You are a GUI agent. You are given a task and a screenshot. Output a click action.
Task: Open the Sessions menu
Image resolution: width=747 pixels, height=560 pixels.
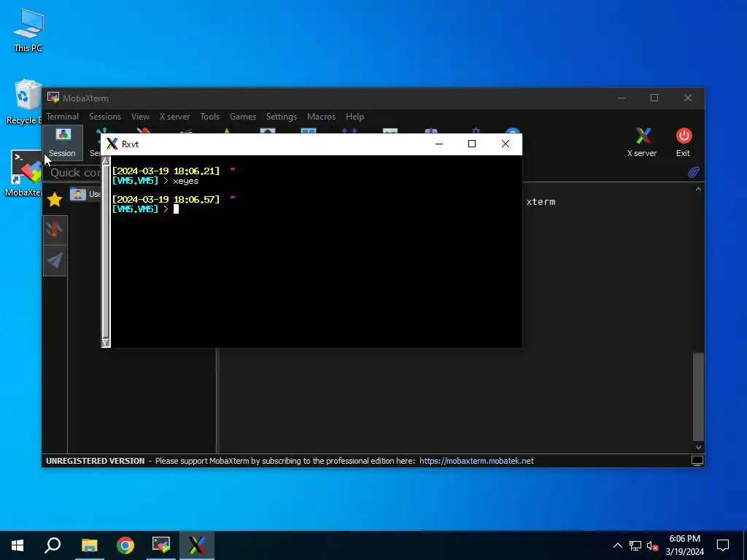pos(105,117)
